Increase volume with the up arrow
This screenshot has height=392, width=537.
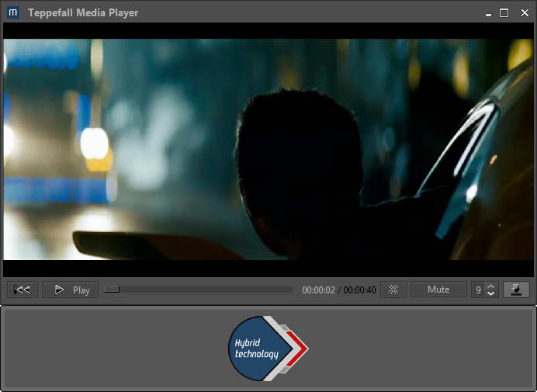[490, 286]
